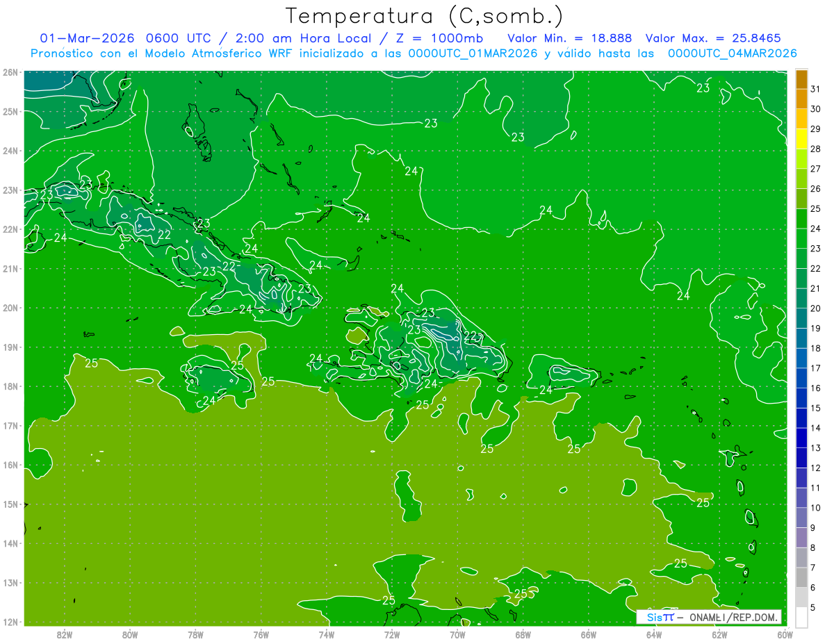Click the 26 value on the color scale
834x644 pixels.
(816, 188)
